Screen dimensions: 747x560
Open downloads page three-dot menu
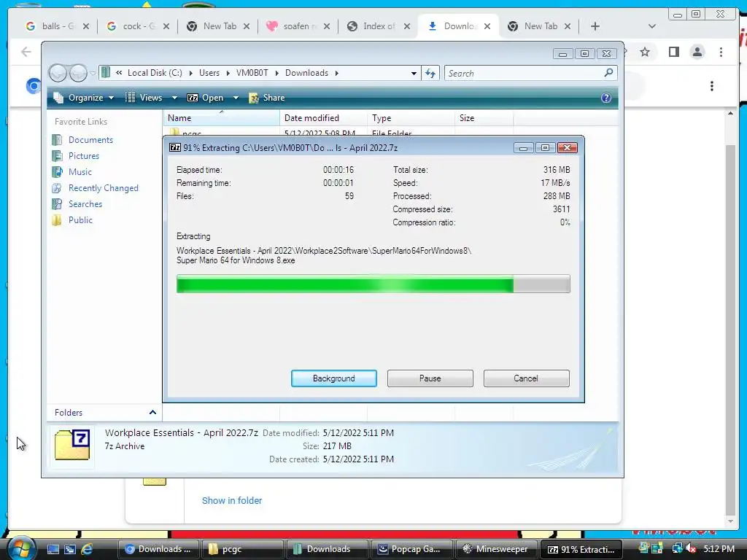pos(712,86)
